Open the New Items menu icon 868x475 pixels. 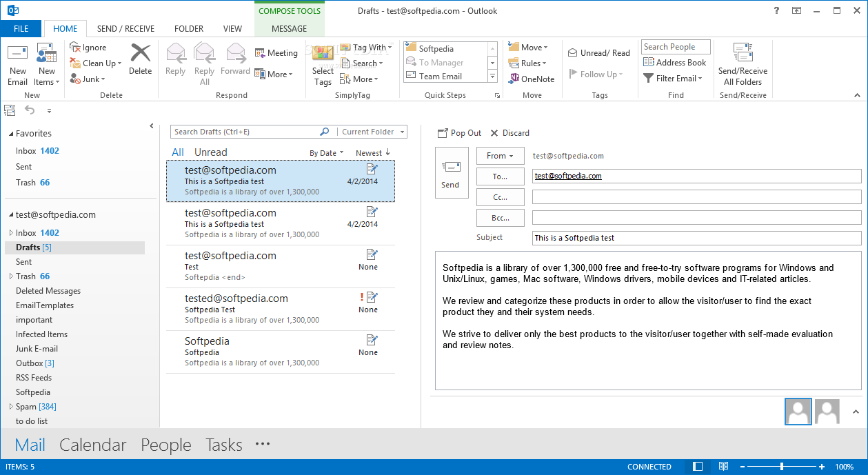pyautogui.click(x=46, y=54)
